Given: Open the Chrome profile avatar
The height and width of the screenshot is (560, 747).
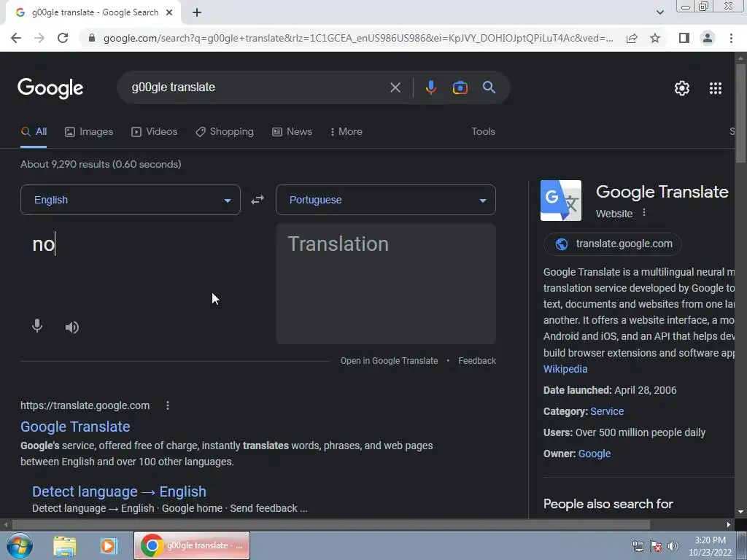Looking at the screenshot, I should pos(708,38).
